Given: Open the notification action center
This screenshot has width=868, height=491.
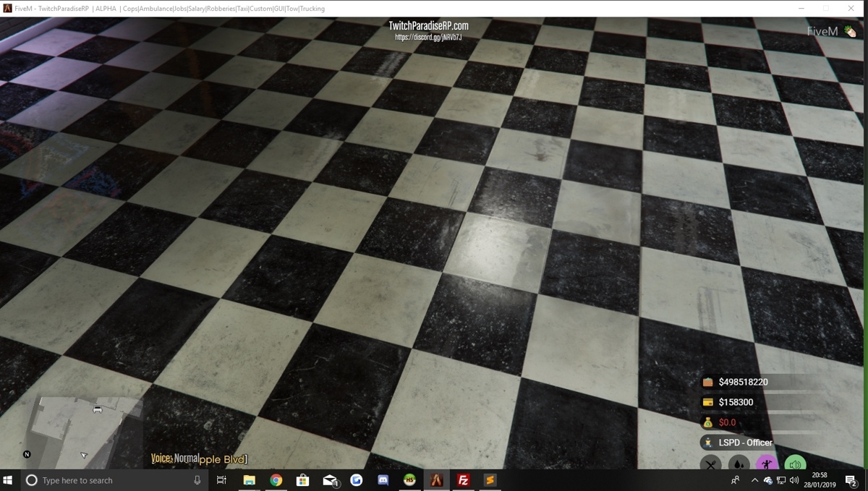Looking at the screenshot, I should click(x=851, y=481).
